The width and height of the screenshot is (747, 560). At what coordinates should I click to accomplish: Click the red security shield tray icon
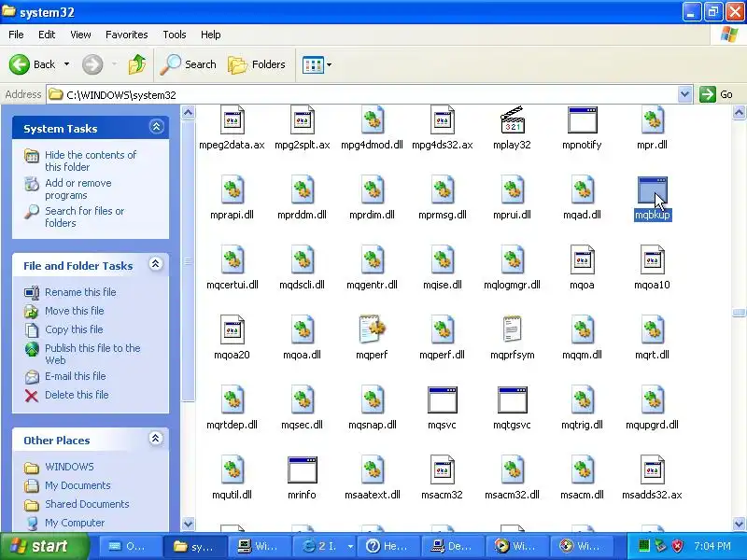click(678, 546)
